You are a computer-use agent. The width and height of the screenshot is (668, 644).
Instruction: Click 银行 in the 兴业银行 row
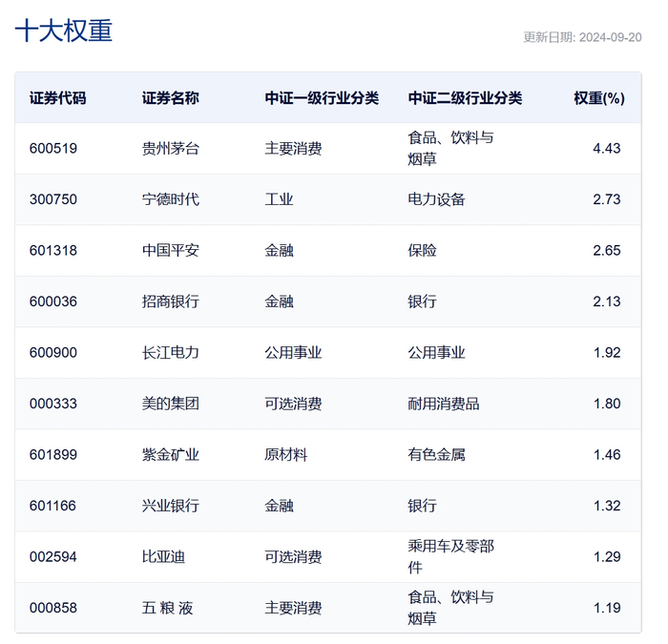pyautogui.click(x=422, y=506)
